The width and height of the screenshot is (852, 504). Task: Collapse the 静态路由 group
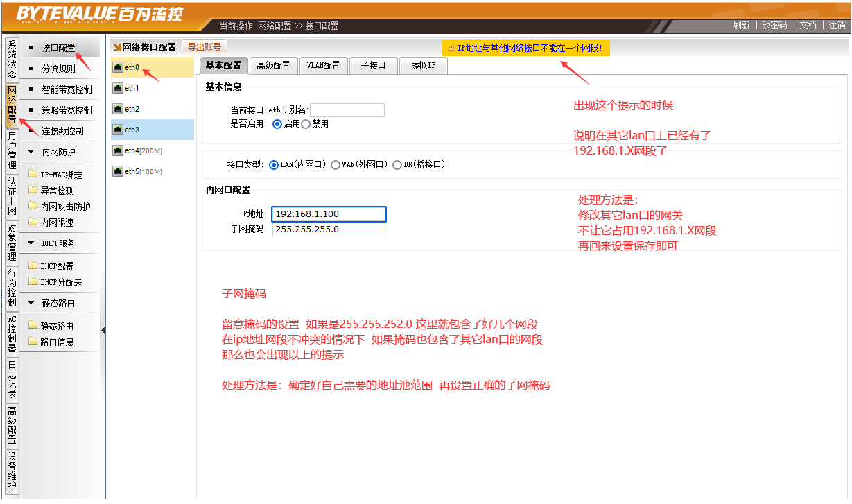tap(31, 303)
